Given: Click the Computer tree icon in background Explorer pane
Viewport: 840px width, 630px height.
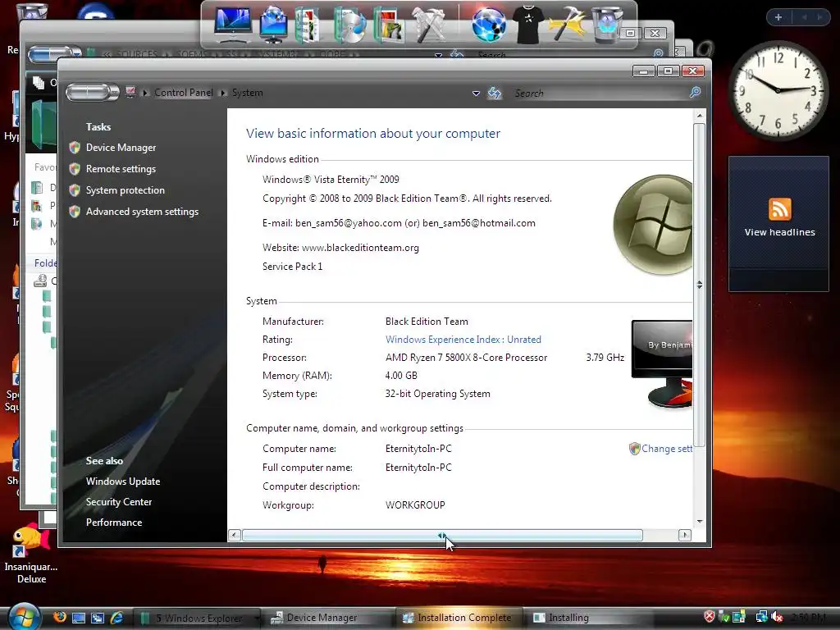Looking at the screenshot, I should tap(40, 281).
